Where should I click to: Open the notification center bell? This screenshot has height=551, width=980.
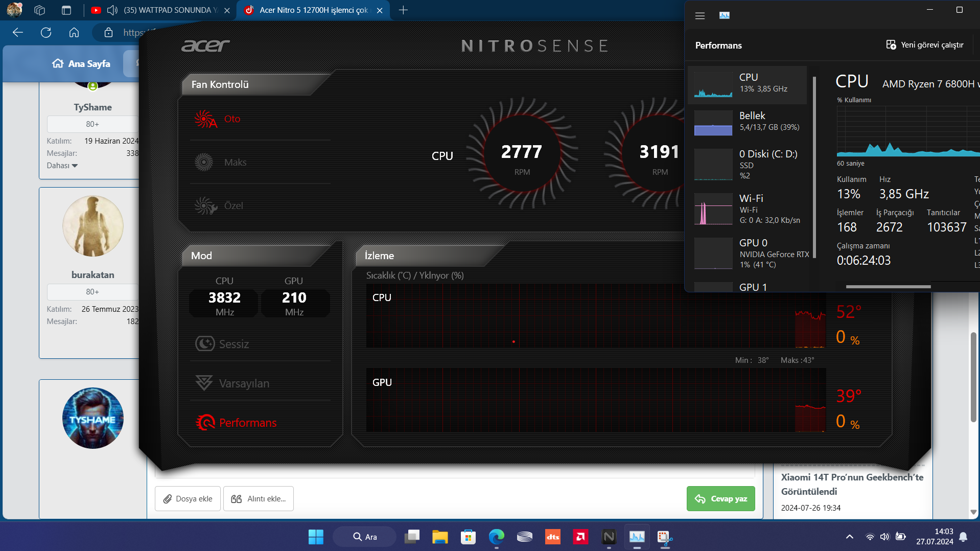(x=963, y=537)
